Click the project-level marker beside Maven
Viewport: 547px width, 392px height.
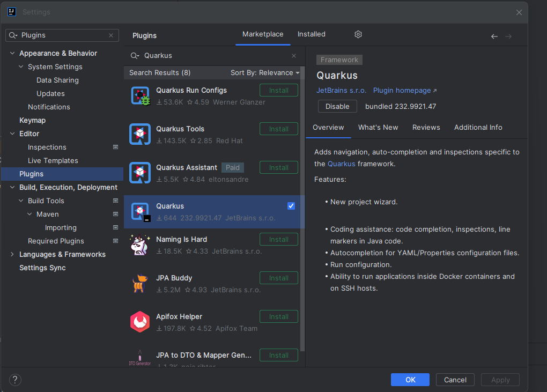point(115,214)
